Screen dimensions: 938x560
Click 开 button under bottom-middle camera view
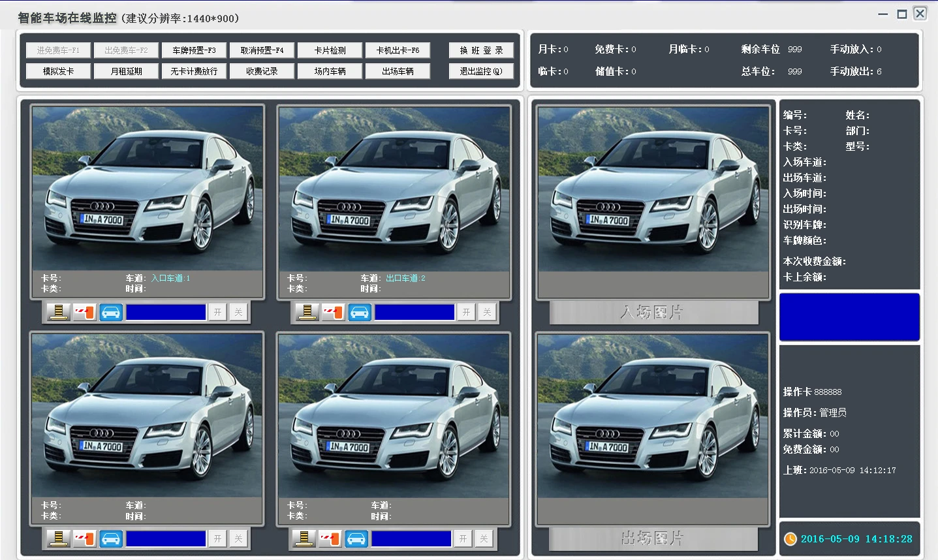(463, 538)
